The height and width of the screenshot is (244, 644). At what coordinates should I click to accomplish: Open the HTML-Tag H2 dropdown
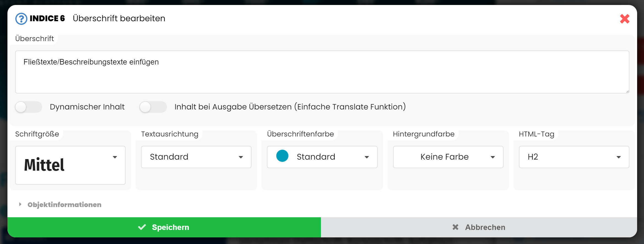[574, 157]
